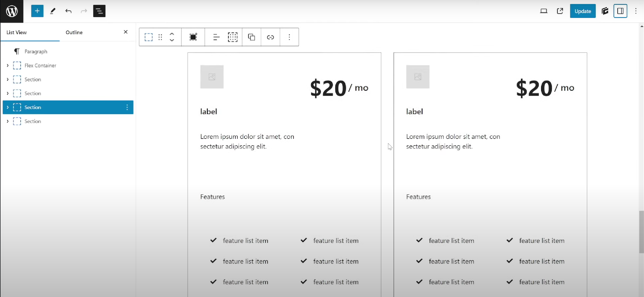Click the undo arrow
The image size is (644, 297).
point(68,11)
